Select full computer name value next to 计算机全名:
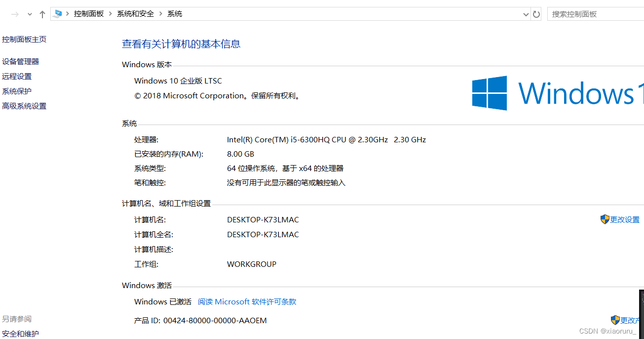The width and height of the screenshot is (644, 339). click(263, 235)
